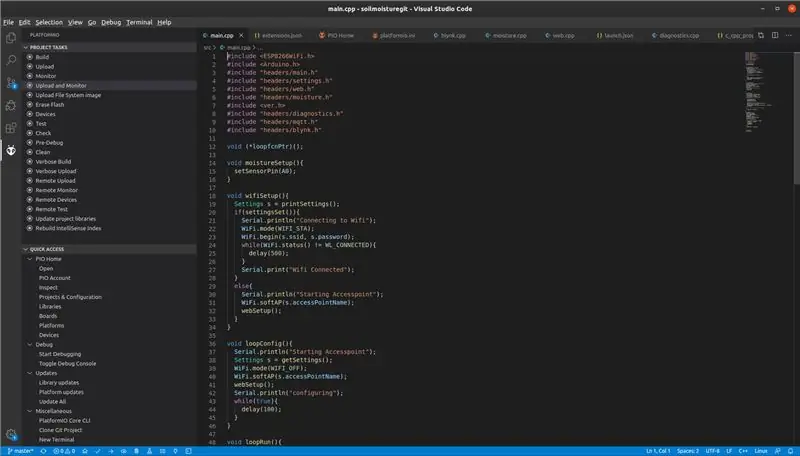Switch to the PIO Home tab
800x456 pixels.
tap(337, 35)
